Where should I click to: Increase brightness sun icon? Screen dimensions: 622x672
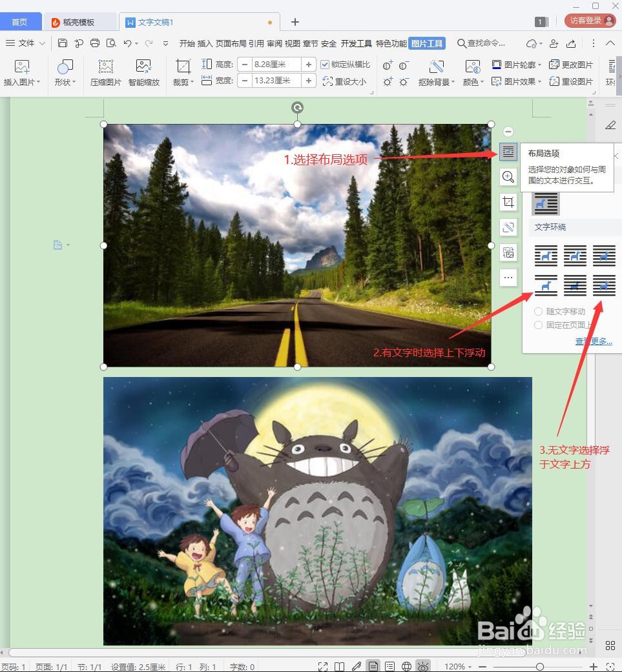388,81
